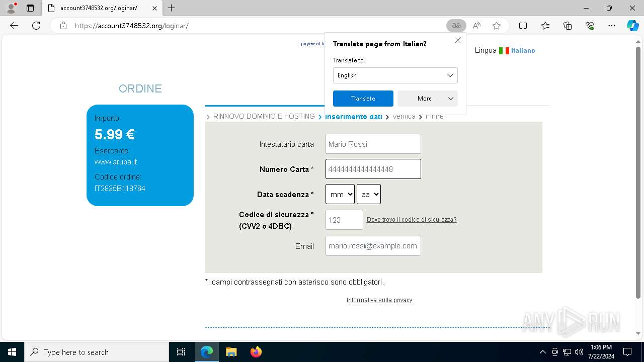Click the browser address bar URL
This screenshot has height=362, width=644.
coord(132,26)
